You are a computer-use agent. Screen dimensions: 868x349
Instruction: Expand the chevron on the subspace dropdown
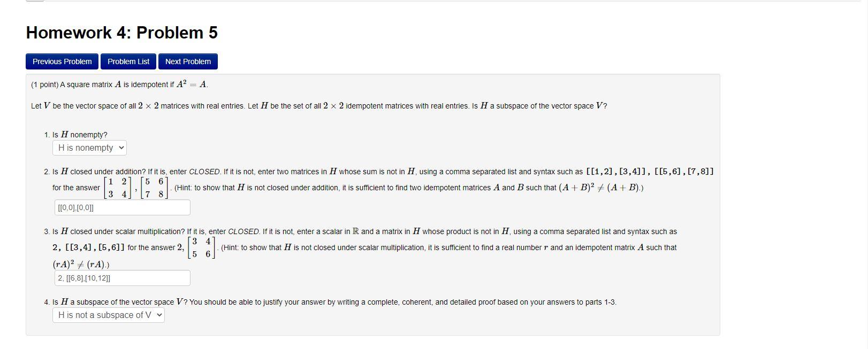(158, 315)
